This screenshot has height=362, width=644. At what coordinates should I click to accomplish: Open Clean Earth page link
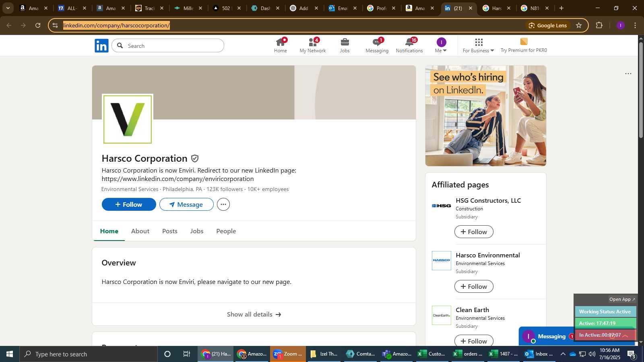click(473, 310)
